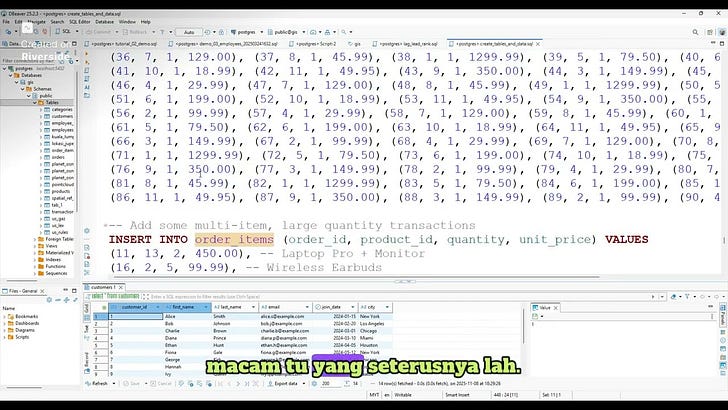The width and height of the screenshot is (728, 410).
Task: Switch to the tutorial_02_demo.sql editor tab
Action: tap(122, 44)
